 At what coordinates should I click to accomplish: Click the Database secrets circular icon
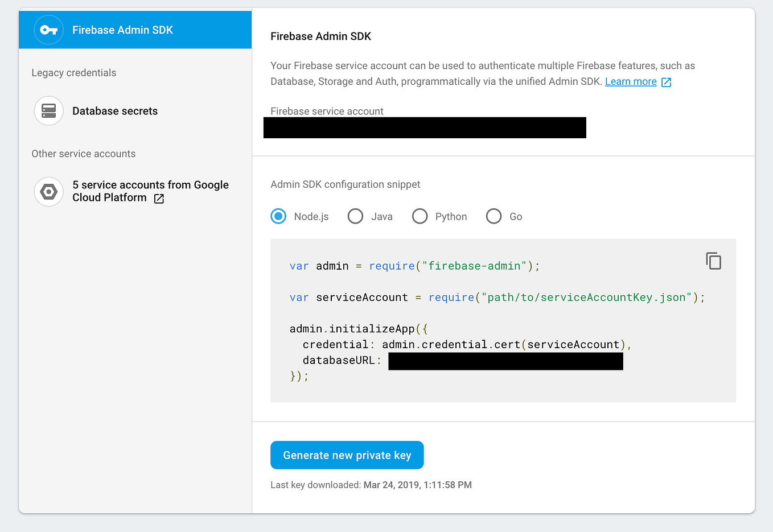click(x=48, y=110)
